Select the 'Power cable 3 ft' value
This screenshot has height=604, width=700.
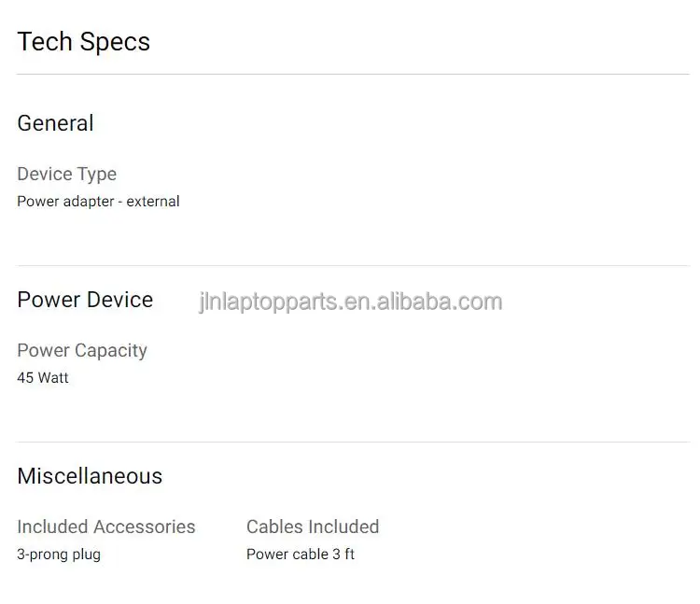[x=301, y=554]
